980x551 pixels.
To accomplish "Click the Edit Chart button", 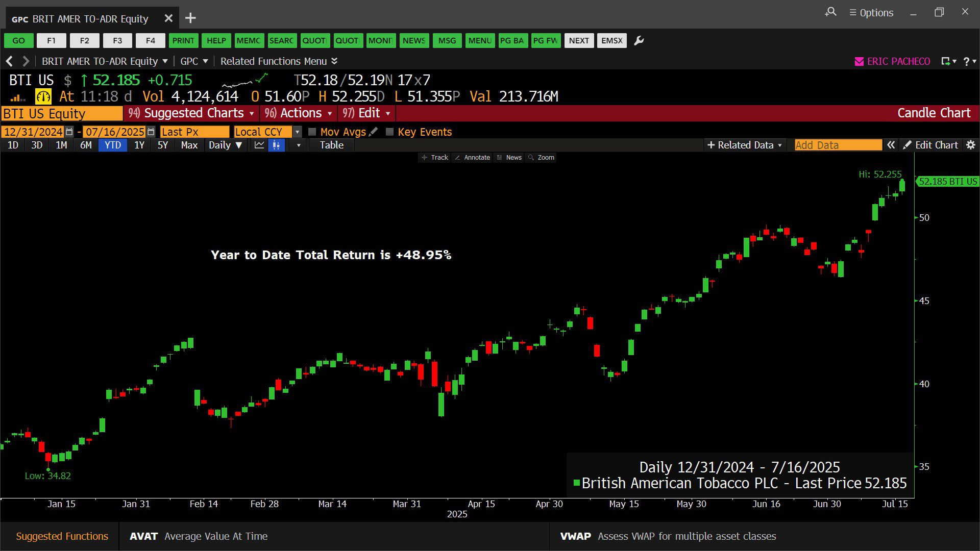I will point(930,145).
